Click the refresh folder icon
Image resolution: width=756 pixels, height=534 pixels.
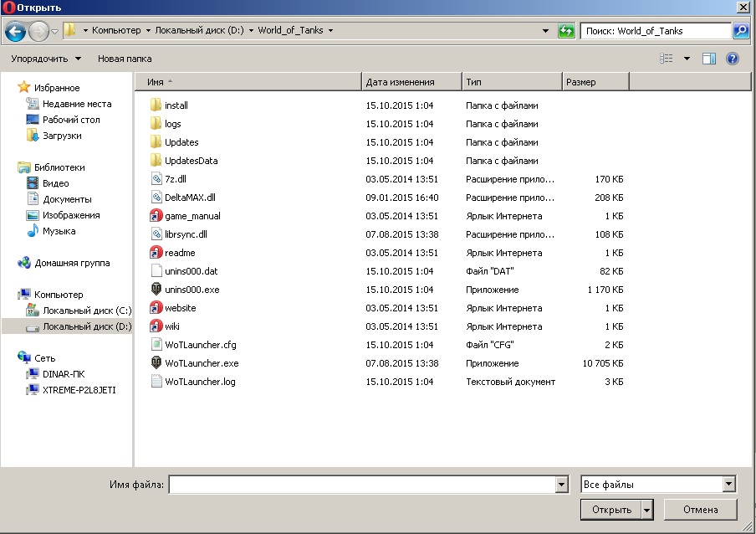[566, 31]
